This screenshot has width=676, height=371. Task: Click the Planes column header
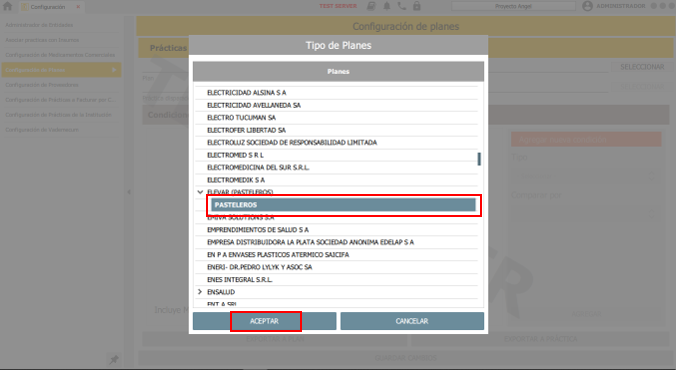[x=338, y=72]
